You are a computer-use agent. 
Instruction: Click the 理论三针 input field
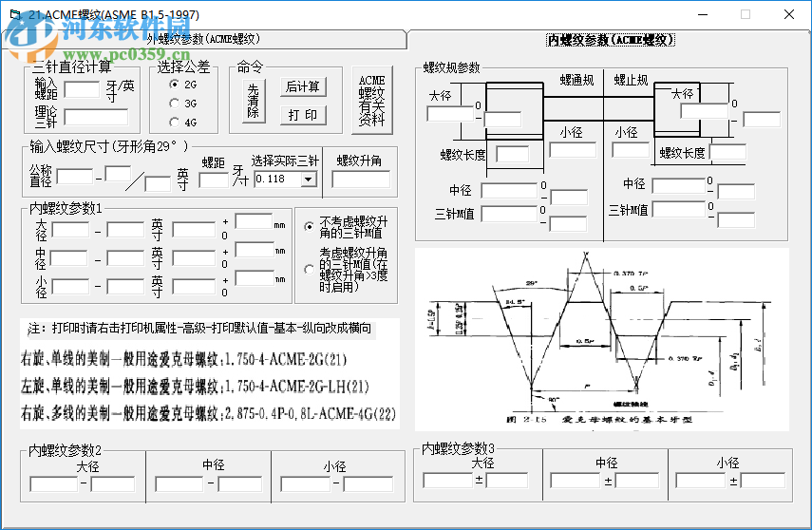pyautogui.click(x=96, y=117)
